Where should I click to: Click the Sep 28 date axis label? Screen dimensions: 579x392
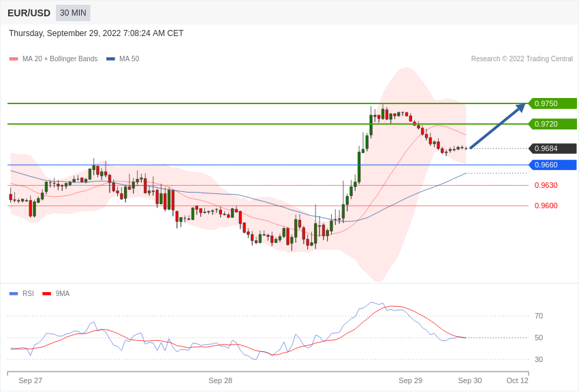coord(221,380)
